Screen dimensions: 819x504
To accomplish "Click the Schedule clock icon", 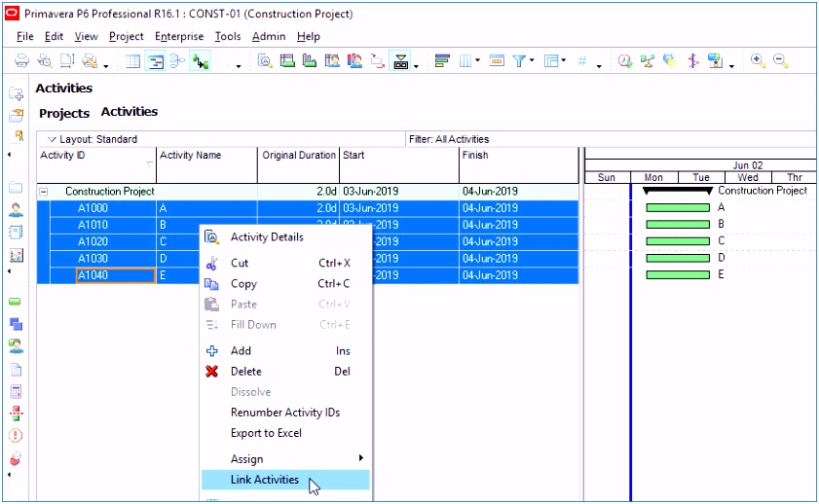I will pyautogui.click(x=624, y=61).
